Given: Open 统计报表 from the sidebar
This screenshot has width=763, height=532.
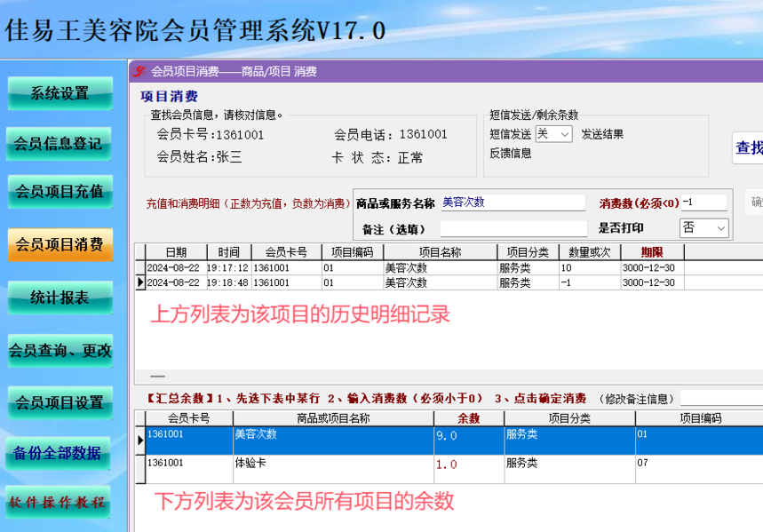Looking at the screenshot, I should tap(60, 297).
